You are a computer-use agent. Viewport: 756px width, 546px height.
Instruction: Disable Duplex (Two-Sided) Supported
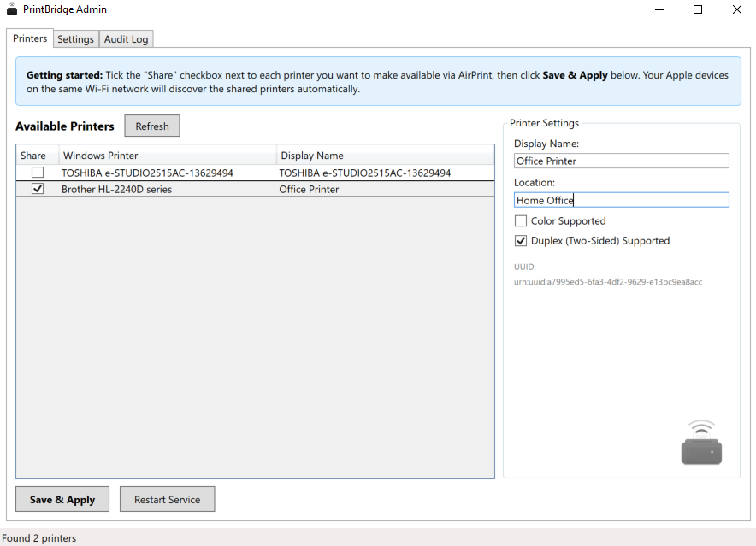pos(521,240)
